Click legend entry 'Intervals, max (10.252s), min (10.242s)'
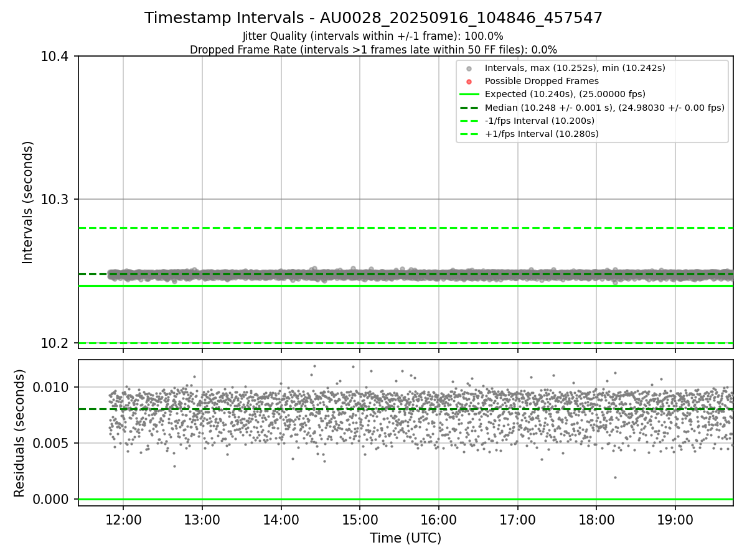The image size is (747, 560). point(575,68)
